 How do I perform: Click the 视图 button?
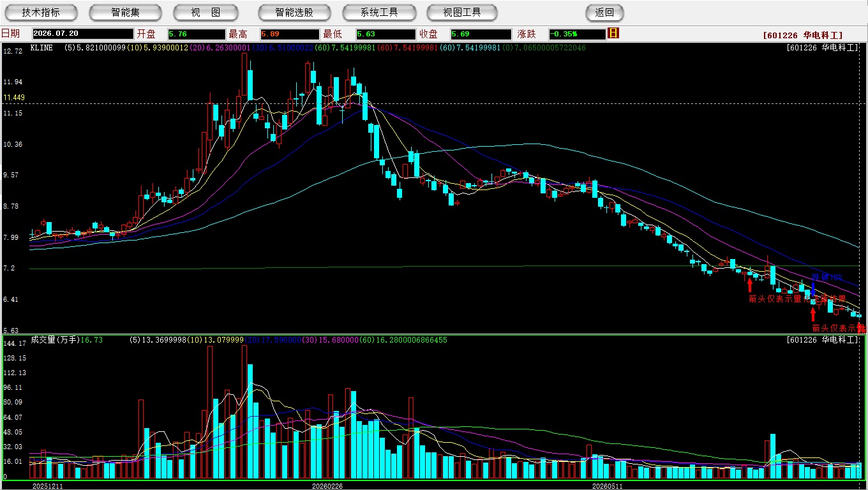coord(206,12)
